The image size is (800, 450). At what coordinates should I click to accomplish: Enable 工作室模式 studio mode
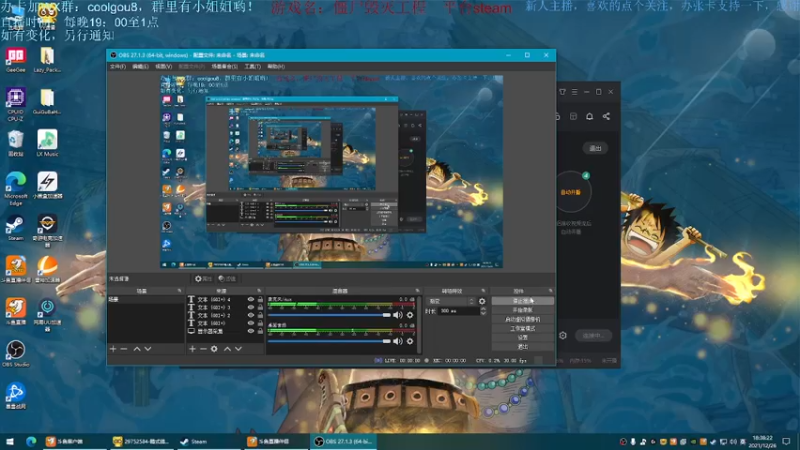tap(522, 329)
